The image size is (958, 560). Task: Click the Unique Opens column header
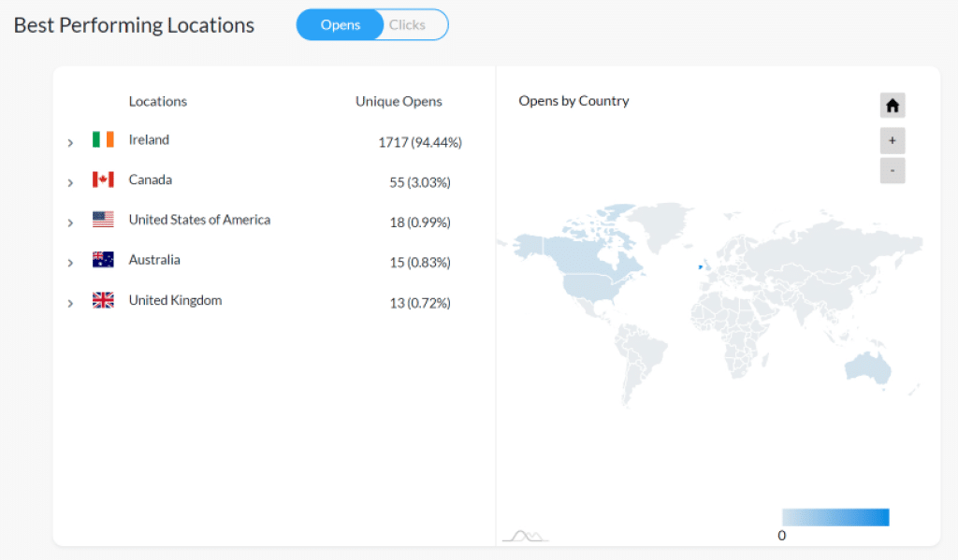(x=399, y=101)
